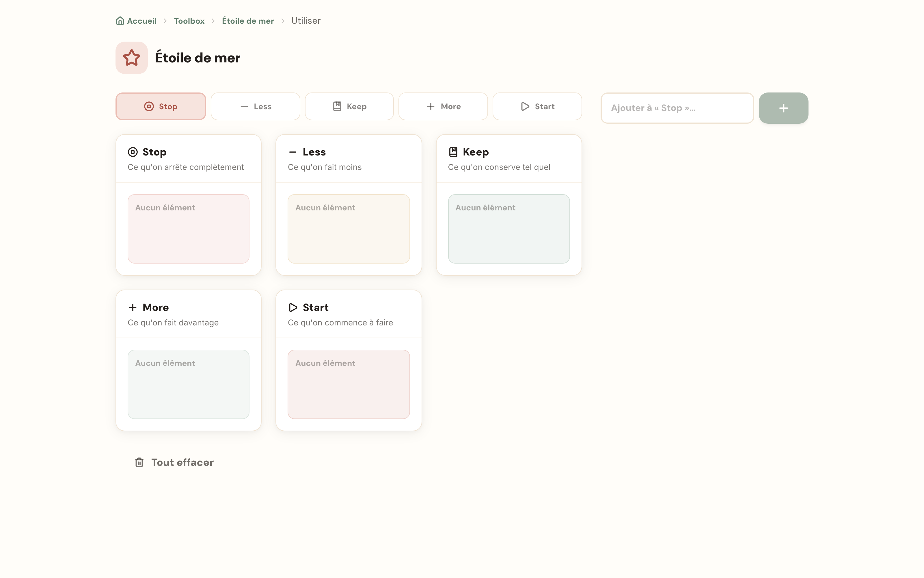Click the trash icon next to Tout effacer
The image size is (924, 578).
(139, 463)
